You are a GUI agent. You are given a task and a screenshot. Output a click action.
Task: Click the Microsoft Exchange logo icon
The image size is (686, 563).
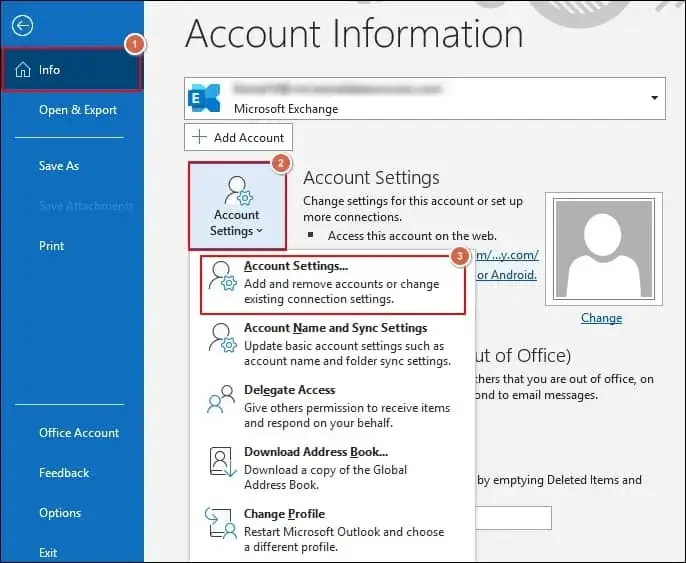click(204, 98)
